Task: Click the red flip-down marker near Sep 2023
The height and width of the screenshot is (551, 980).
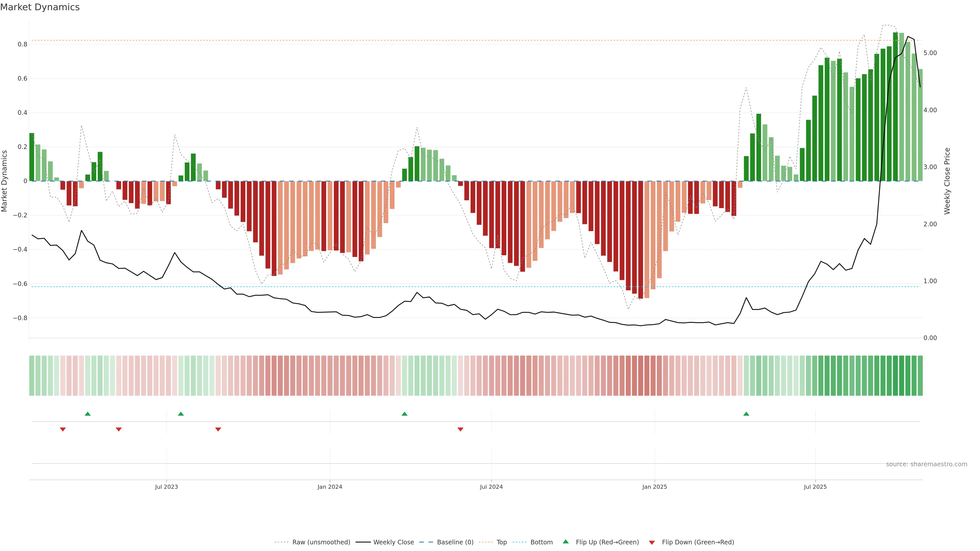Action: click(x=218, y=429)
